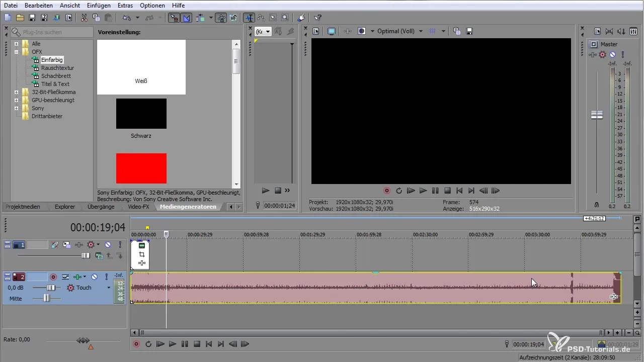This screenshot has width=644, height=362.
Task: Arm audio track 2 for recording
Action: (x=53, y=277)
